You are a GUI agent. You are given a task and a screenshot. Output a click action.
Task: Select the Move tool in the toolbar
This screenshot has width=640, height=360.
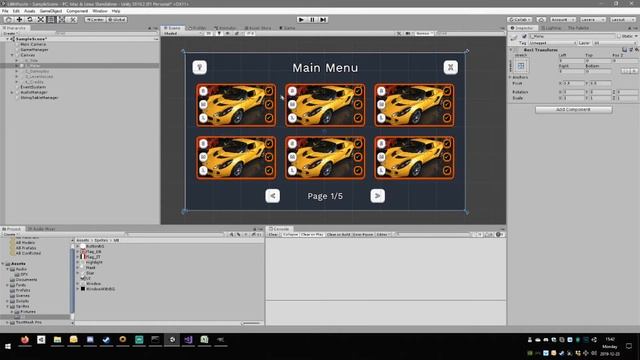(x=19, y=19)
